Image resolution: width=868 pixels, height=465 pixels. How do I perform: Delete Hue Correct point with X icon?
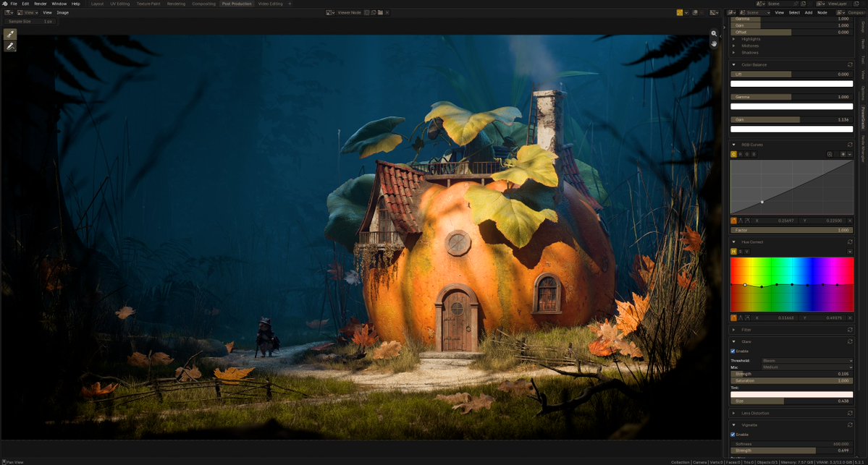[x=850, y=318]
